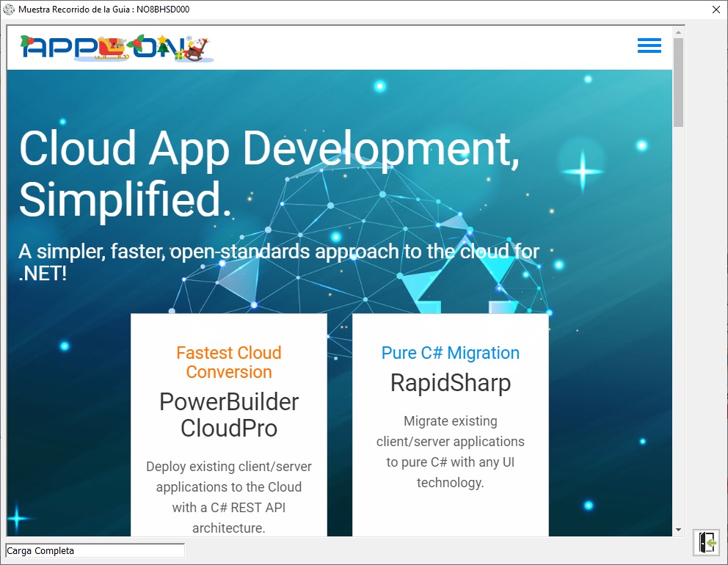Image resolution: width=728 pixels, height=565 pixels.
Task: Open the RapidSharp heading
Action: (450, 383)
